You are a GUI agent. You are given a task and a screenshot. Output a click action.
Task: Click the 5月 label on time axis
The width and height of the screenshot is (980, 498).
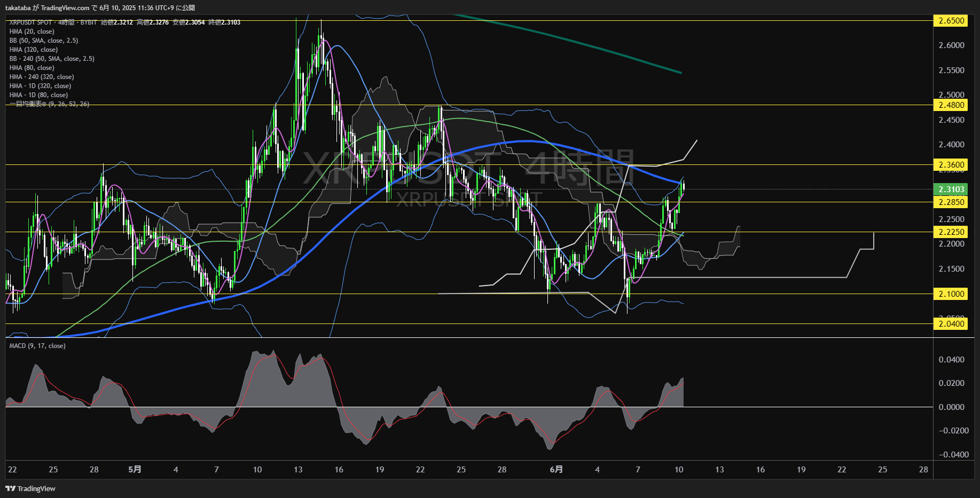point(135,470)
